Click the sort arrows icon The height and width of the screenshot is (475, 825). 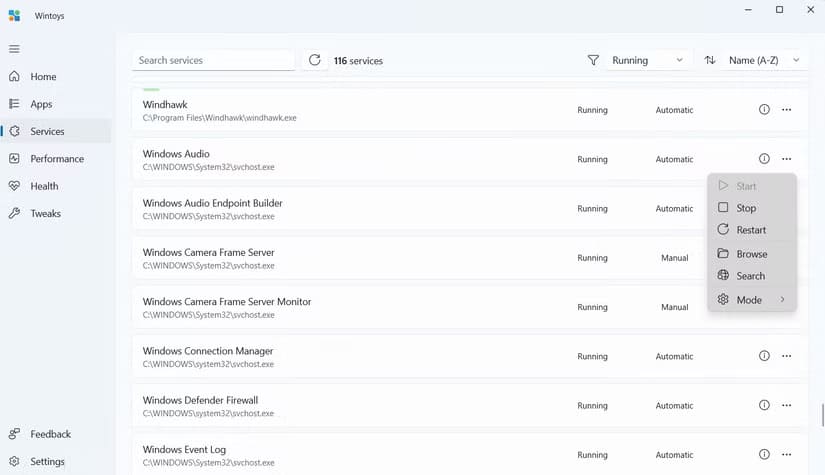tap(710, 60)
